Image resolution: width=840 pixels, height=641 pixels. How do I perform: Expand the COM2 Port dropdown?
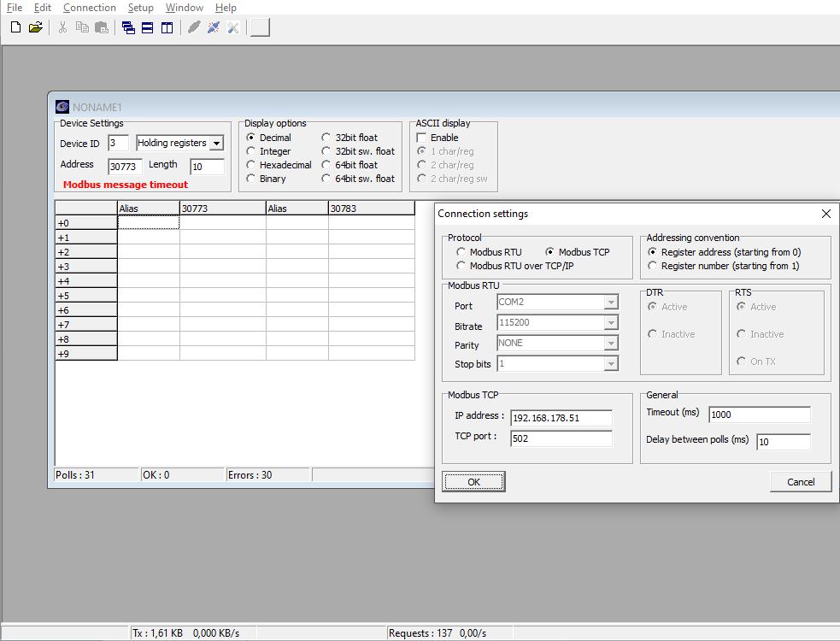pyautogui.click(x=610, y=303)
